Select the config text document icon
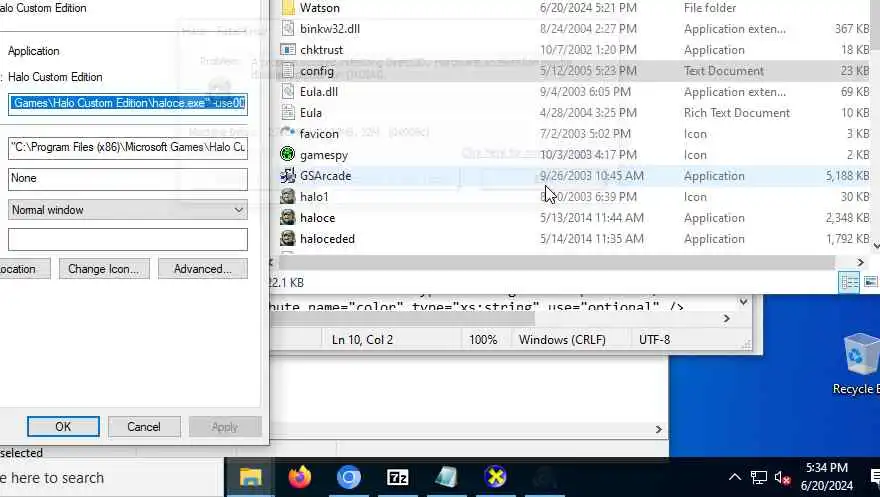Screen dimensions: 880x497 click(288, 71)
